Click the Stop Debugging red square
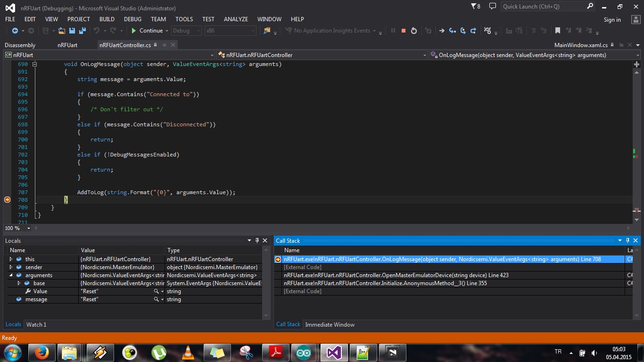The image size is (644, 362). [404, 31]
